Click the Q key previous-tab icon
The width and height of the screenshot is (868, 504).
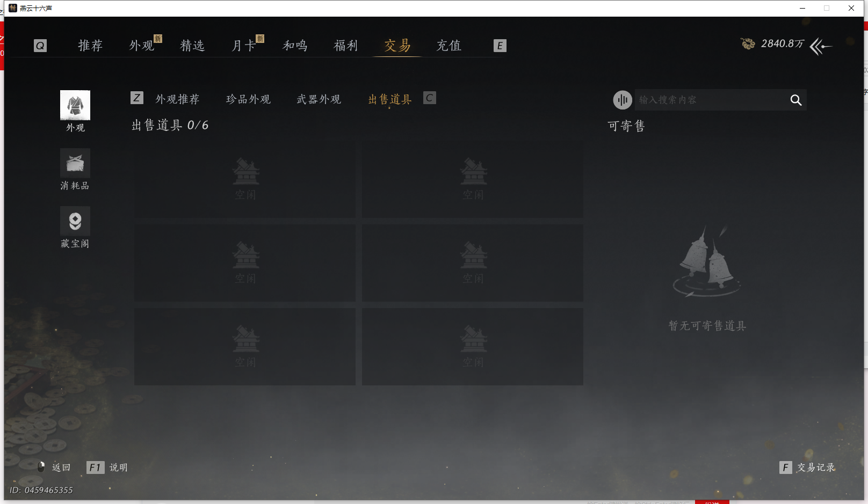[x=40, y=46]
